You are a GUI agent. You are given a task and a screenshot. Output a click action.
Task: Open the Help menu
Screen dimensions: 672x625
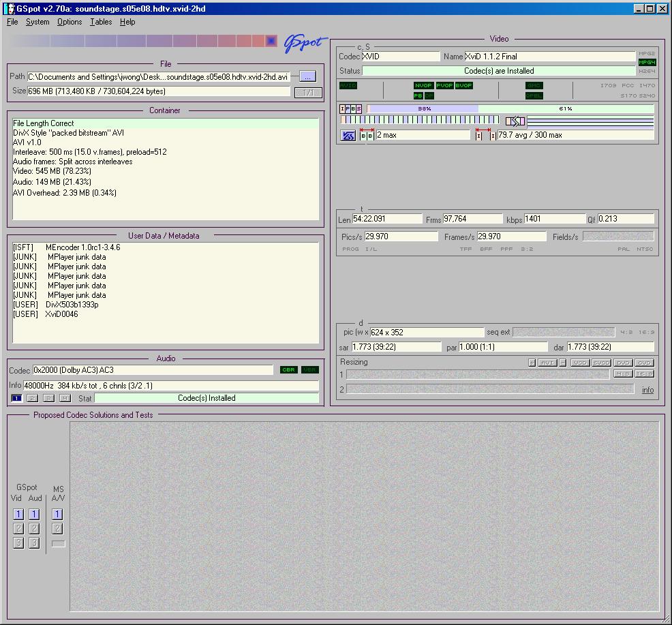(127, 22)
